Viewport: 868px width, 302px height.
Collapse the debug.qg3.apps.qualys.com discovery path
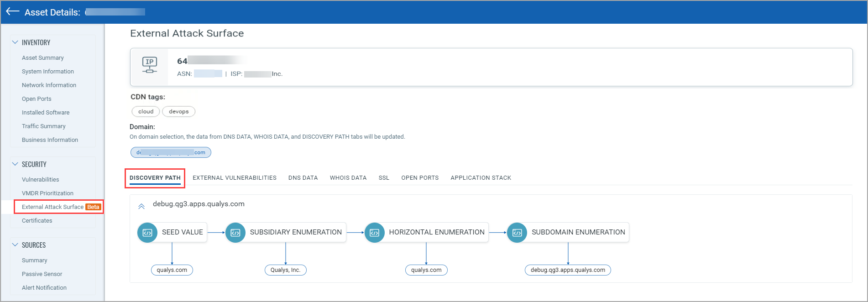point(141,206)
